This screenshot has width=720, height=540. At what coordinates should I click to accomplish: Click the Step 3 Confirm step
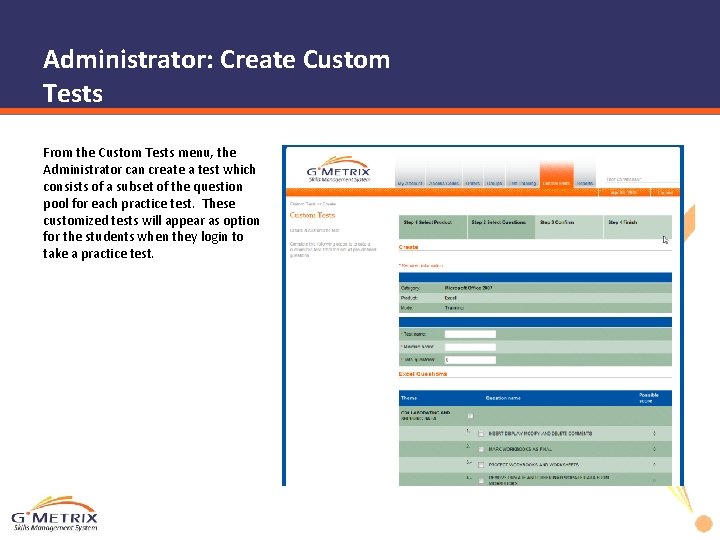click(569, 227)
